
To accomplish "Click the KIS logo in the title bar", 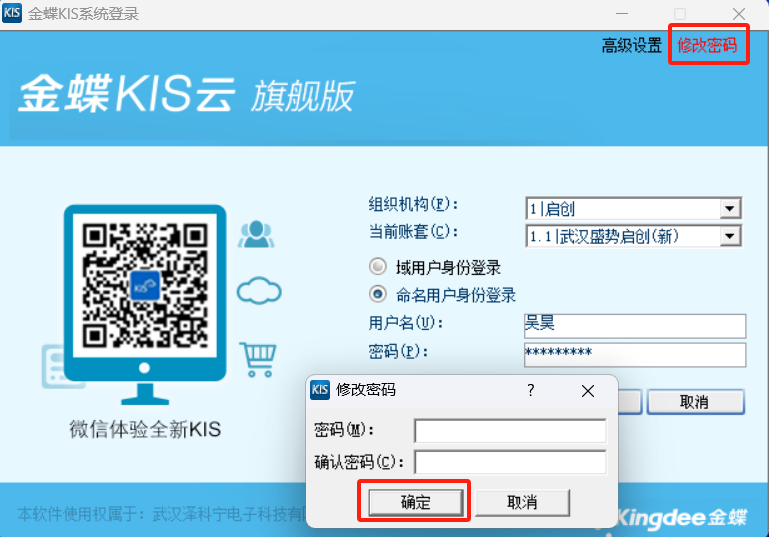I will [x=12, y=13].
